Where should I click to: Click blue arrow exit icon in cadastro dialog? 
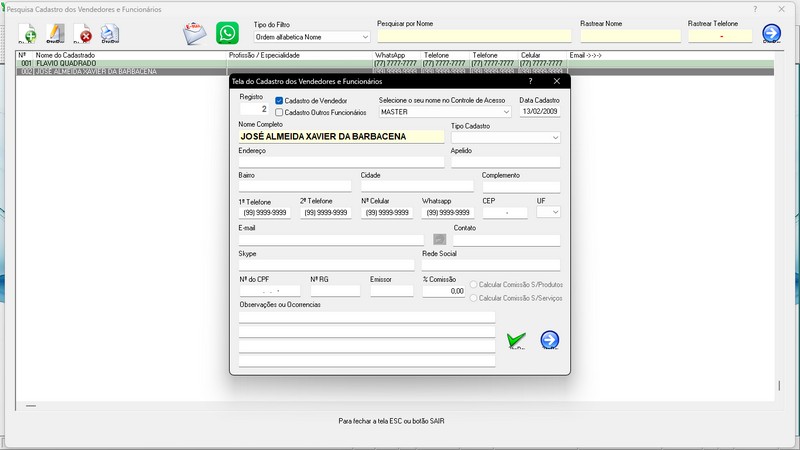click(549, 340)
